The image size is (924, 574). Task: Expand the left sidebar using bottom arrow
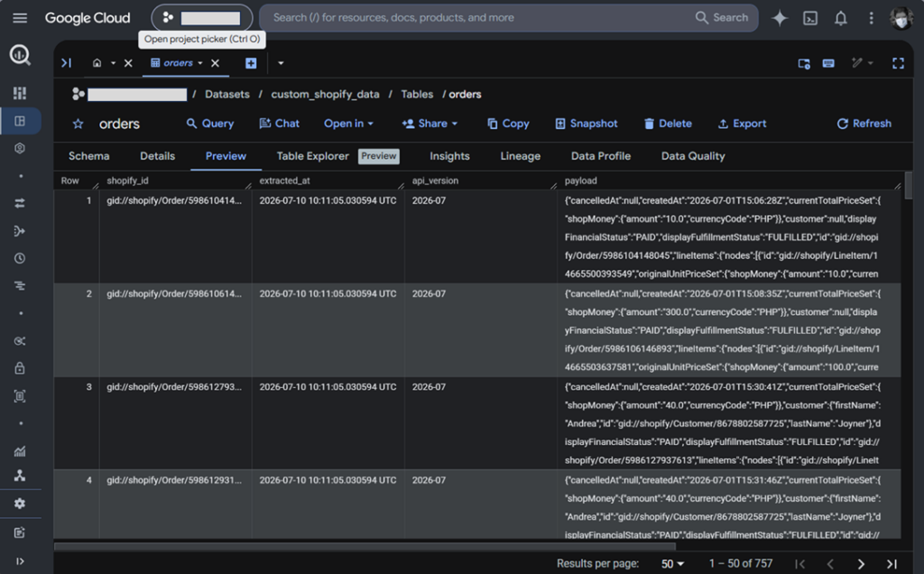click(20, 561)
